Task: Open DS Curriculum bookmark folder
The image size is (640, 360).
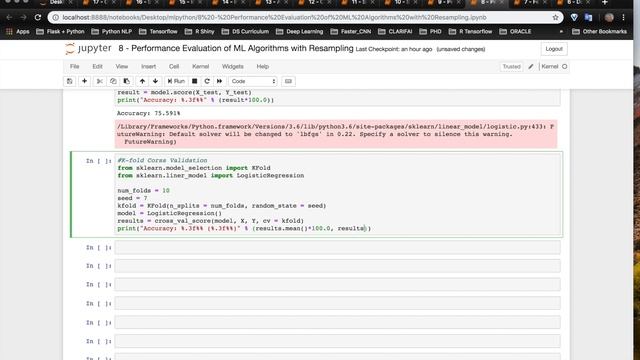Action: pos(245,31)
